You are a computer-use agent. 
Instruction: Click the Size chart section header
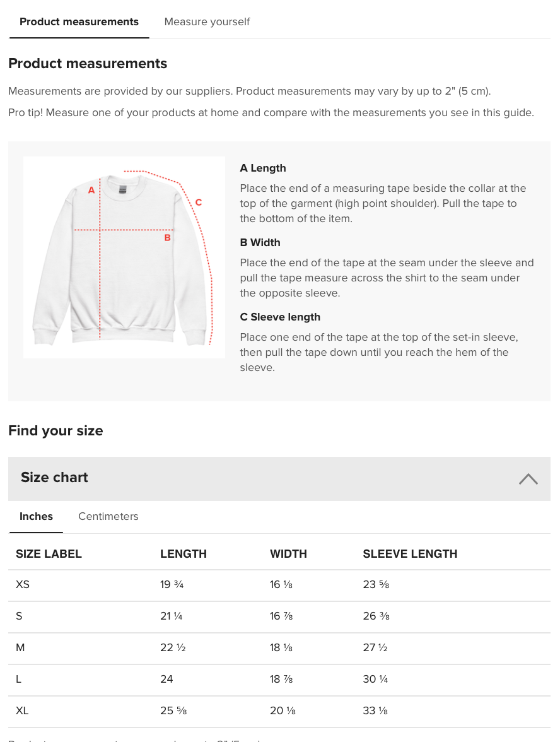54,478
